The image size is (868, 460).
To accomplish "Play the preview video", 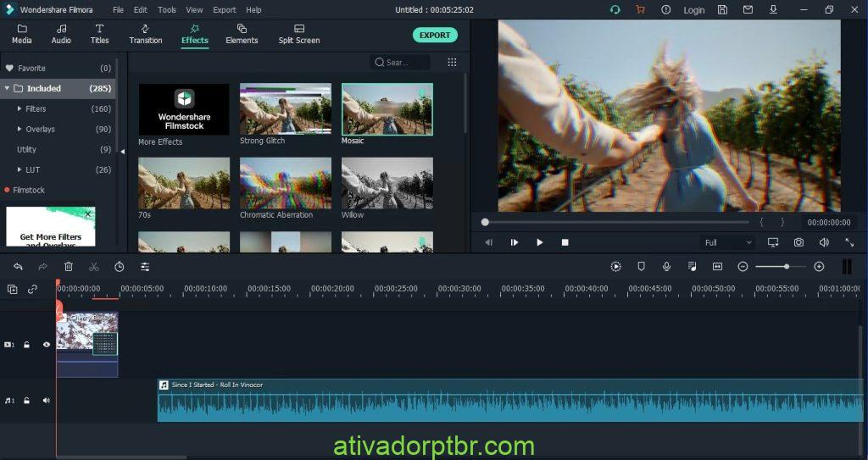I will (539, 242).
